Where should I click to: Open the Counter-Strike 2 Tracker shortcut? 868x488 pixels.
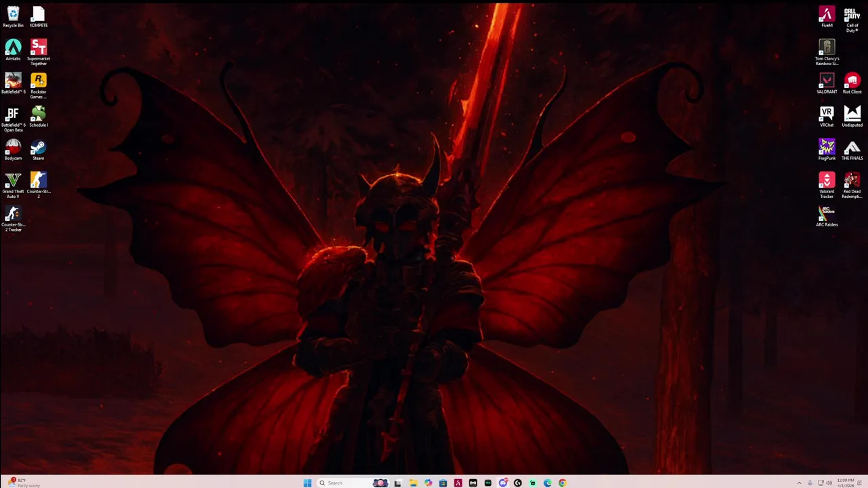click(13, 218)
